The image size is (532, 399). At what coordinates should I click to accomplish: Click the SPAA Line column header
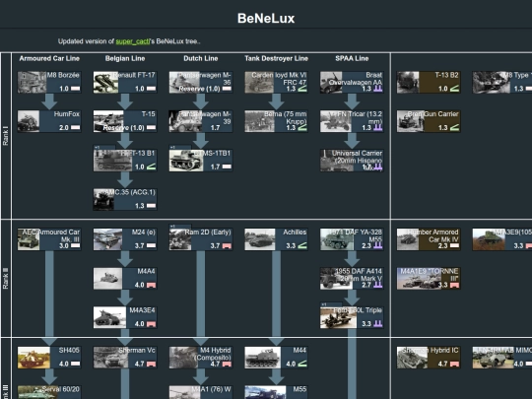pyautogui.click(x=352, y=58)
